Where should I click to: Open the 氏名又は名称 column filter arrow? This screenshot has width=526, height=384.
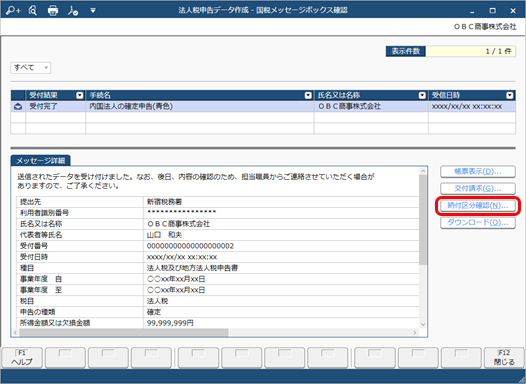tap(422, 95)
